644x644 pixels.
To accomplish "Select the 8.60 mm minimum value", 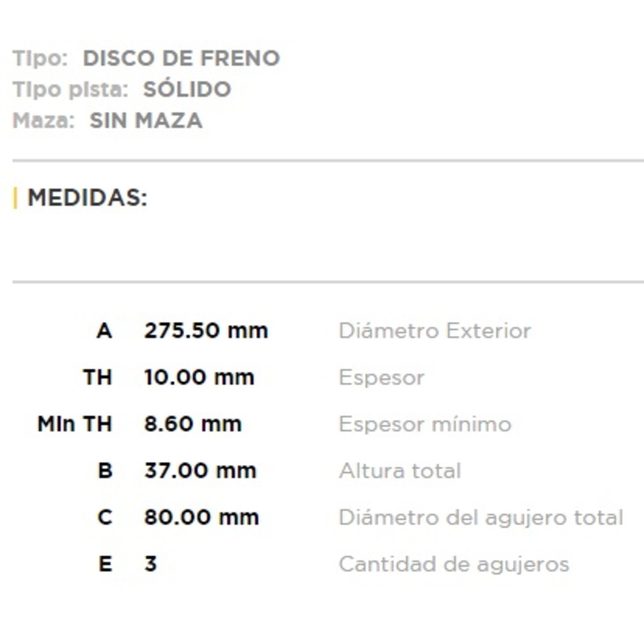I will click(193, 424).
